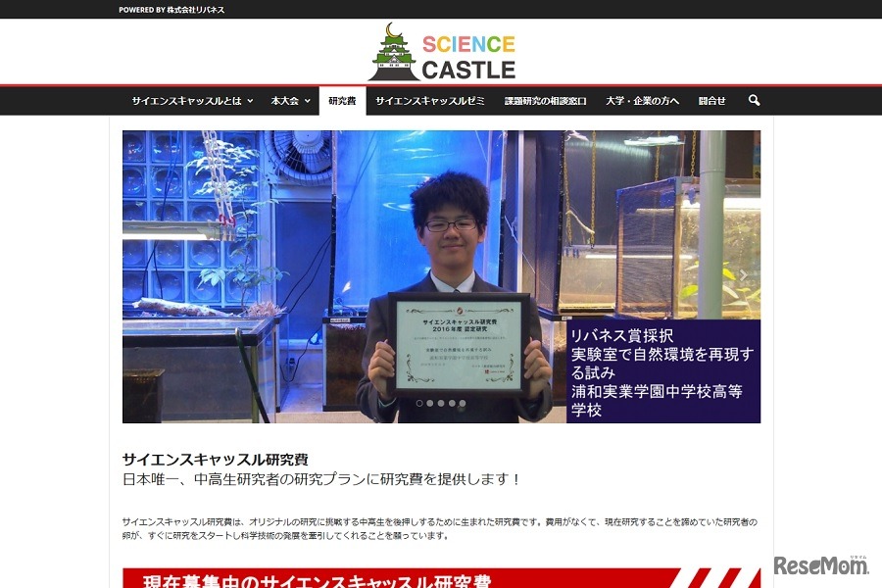Open the search magnifier icon in navigation

(x=754, y=100)
